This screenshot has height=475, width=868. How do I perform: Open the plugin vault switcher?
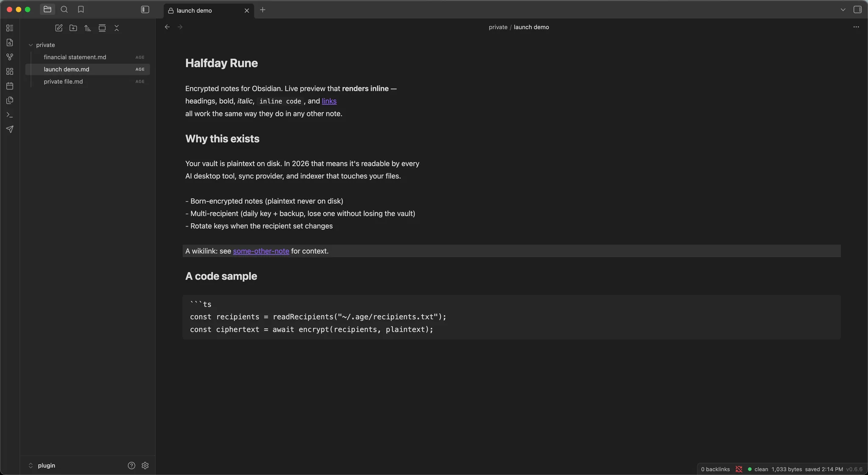pos(42,466)
